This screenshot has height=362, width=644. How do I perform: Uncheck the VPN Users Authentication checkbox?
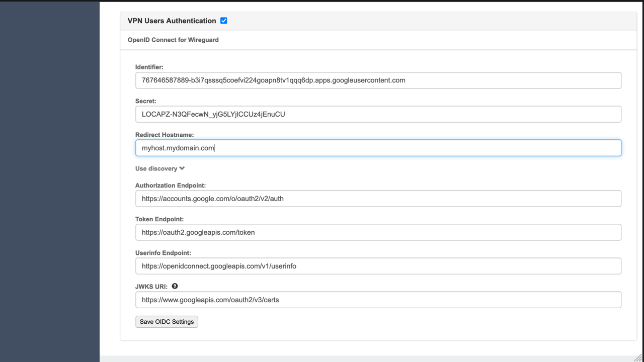pos(224,21)
